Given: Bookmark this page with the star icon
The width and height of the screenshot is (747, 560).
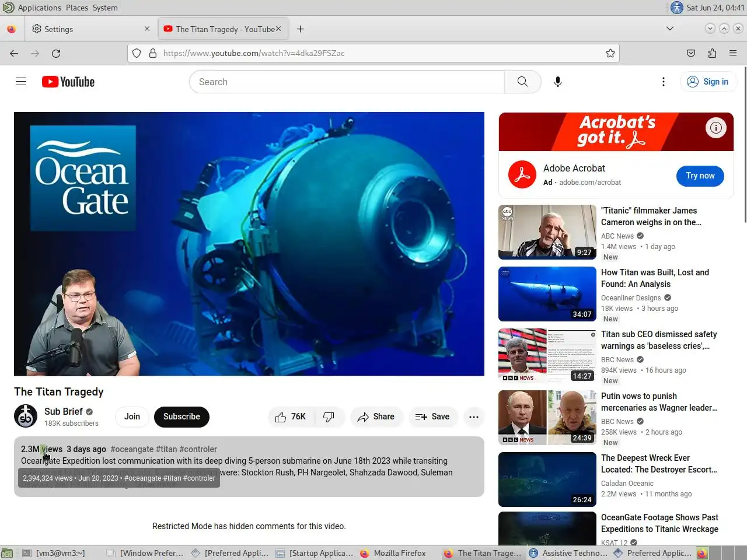Looking at the screenshot, I should pyautogui.click(x=610, y=53).
